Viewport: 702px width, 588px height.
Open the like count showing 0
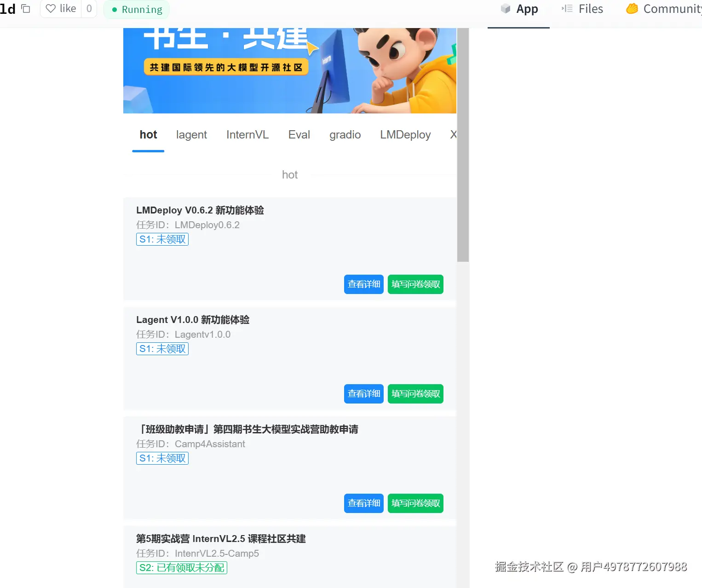(x=89, y=9)
